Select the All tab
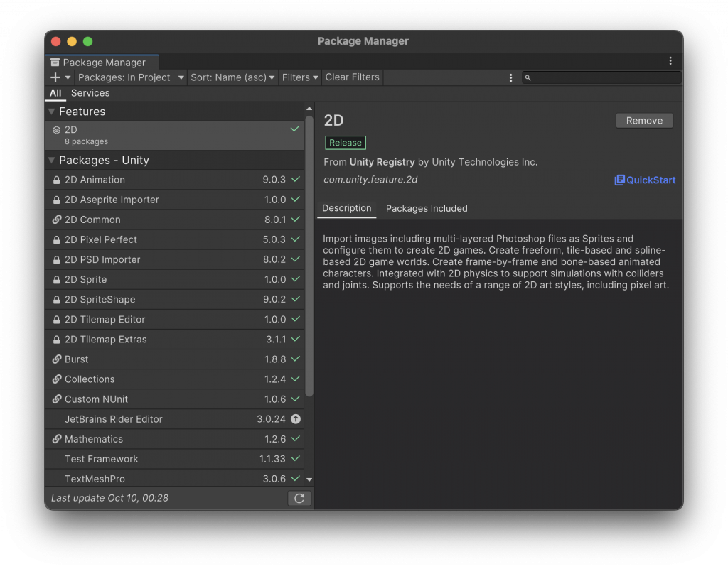The image size is (728, 569). 55,93
